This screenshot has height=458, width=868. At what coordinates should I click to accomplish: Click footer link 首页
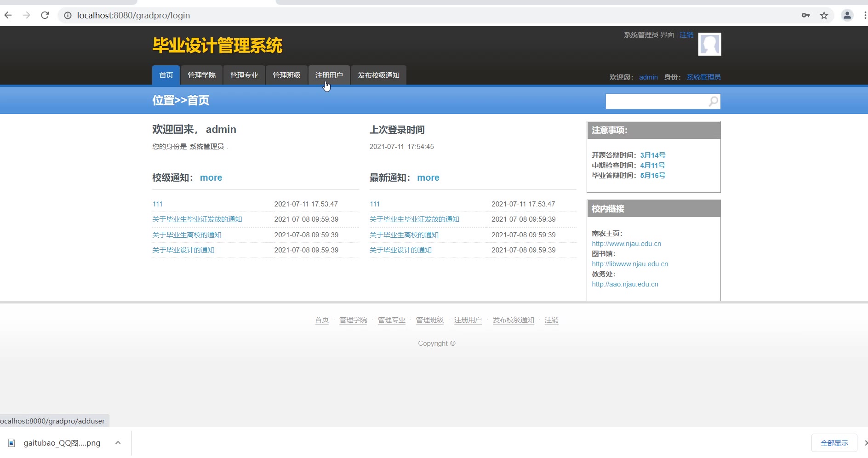pos(322,320)
